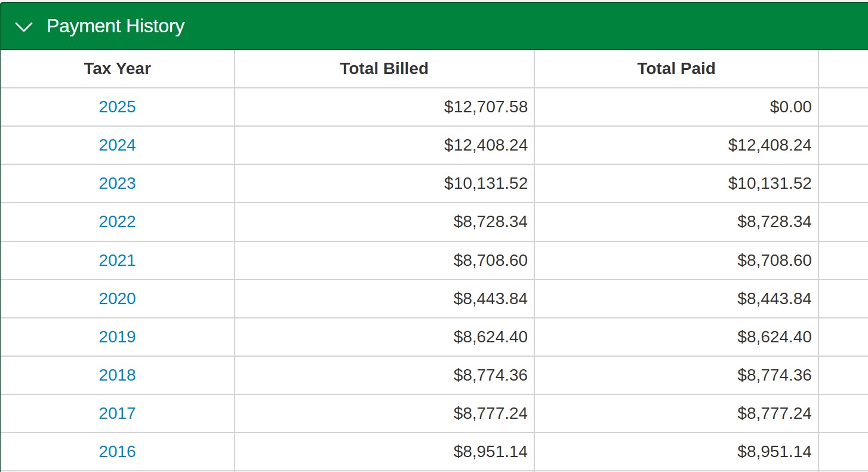Collapse the Payment History section chevron
The width and height of the screenshot is (868, 472).
tap(24, 27)
